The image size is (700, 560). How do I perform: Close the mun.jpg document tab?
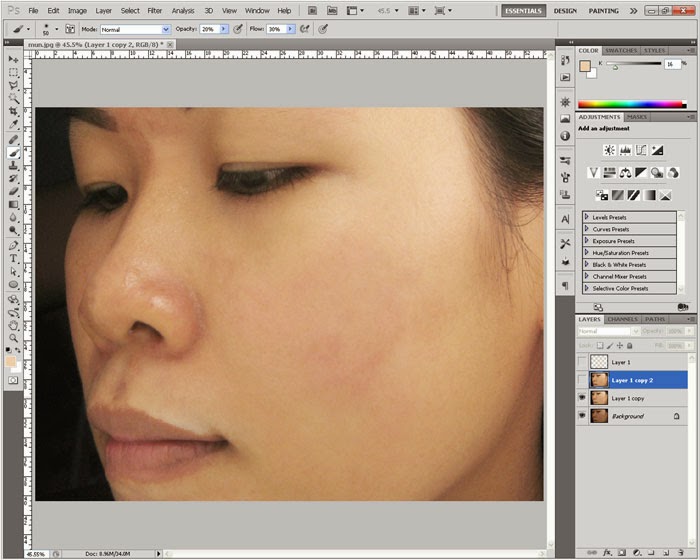coord(170,44)
